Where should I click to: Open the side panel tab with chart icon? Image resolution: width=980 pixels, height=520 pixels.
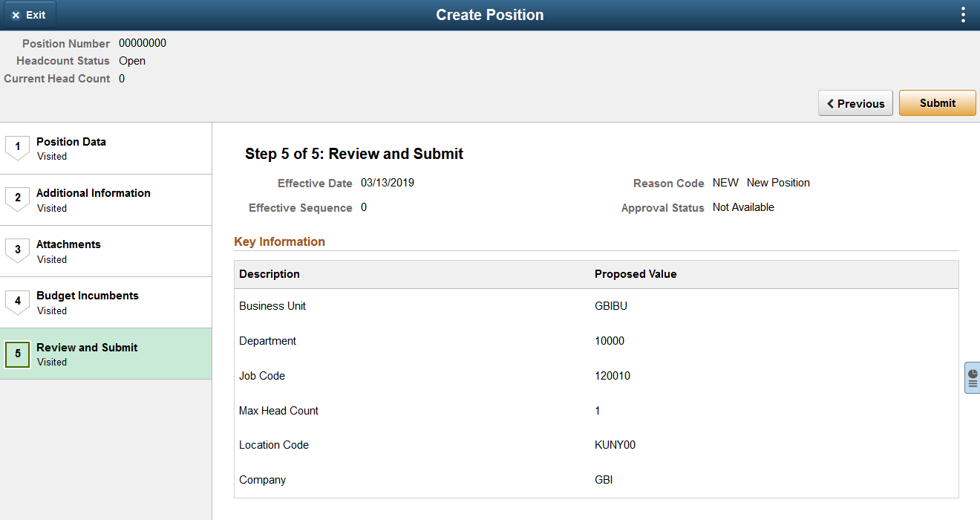point(972,378)
